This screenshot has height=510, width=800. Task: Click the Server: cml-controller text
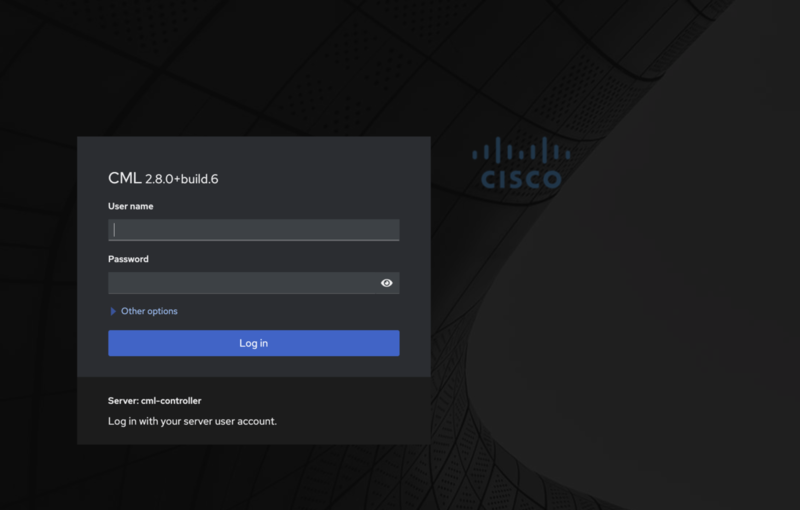click(x=155, y=401)
